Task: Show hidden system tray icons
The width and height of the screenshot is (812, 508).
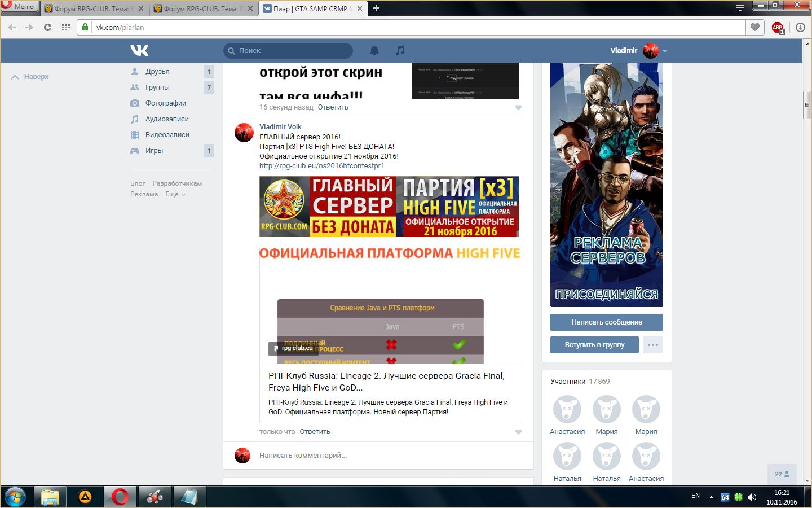Action: 711,497
